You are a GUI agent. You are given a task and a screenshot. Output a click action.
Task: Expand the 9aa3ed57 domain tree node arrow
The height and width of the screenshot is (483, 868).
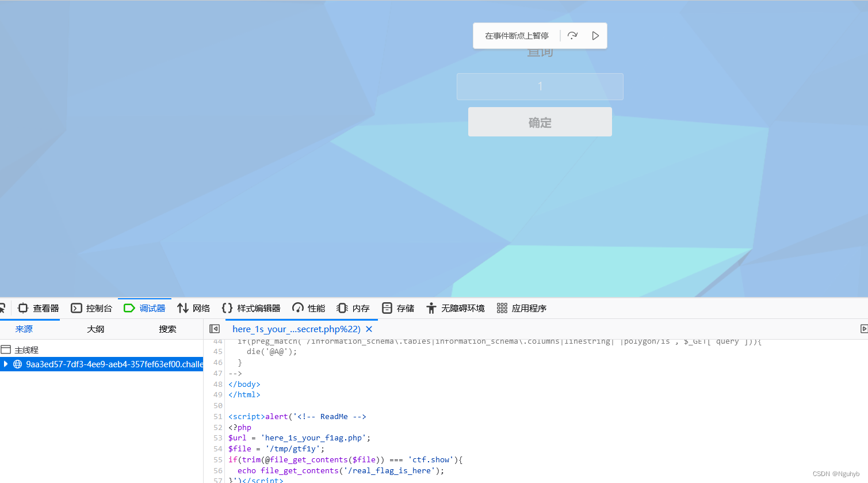6,364
